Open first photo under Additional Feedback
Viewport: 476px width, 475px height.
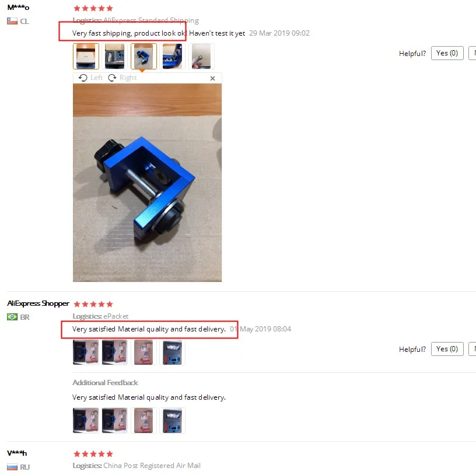86,420
